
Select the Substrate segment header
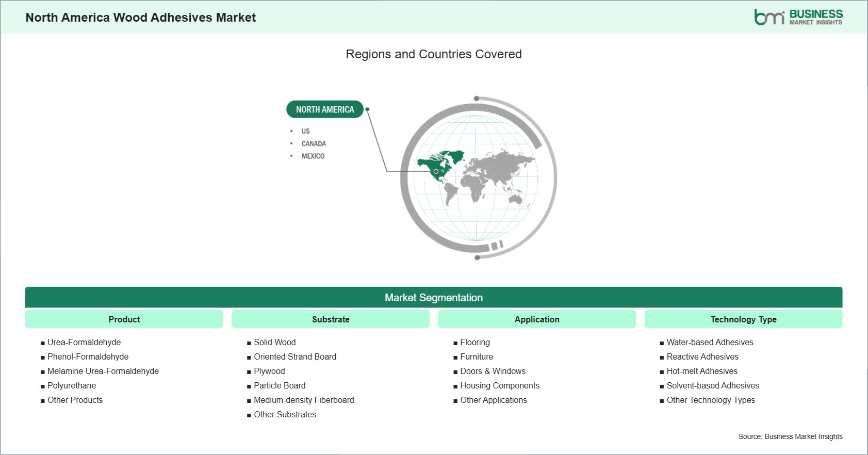[331, 319]
